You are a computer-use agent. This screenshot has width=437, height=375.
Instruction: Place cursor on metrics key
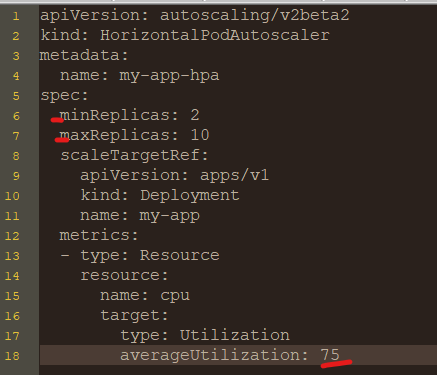pyautogui.click(x=94, y=235)
